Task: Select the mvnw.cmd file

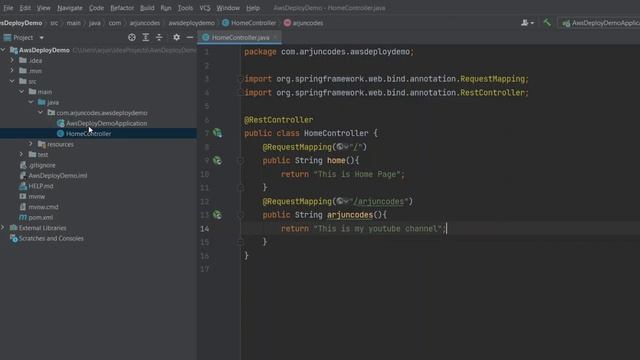Action: coord(43,207)
